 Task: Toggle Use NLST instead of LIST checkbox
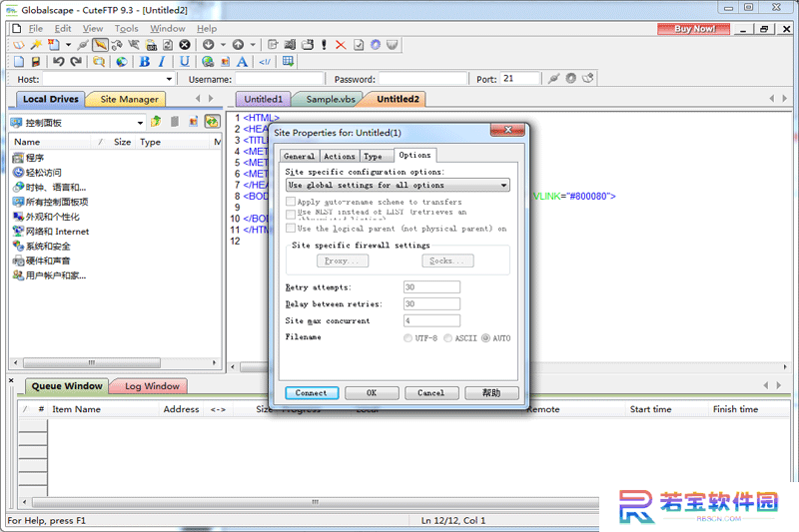(x=291, y=214)
